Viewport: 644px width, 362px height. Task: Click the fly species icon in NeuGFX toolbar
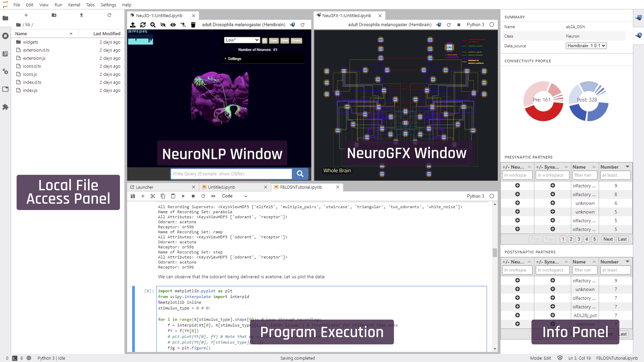coord(439,25)
